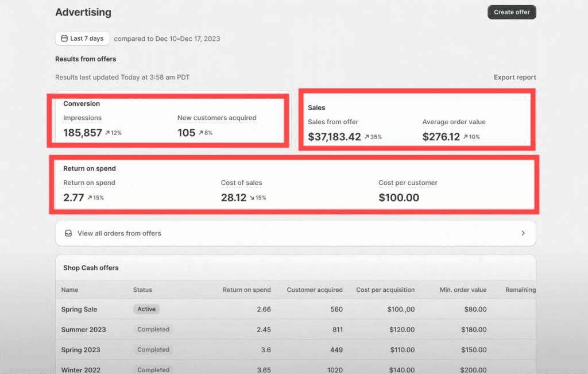This screenshot has height=374, width=588.
Task: Sort by Return on spend column header
Action: pyautogui.click(x=246, y=290)
